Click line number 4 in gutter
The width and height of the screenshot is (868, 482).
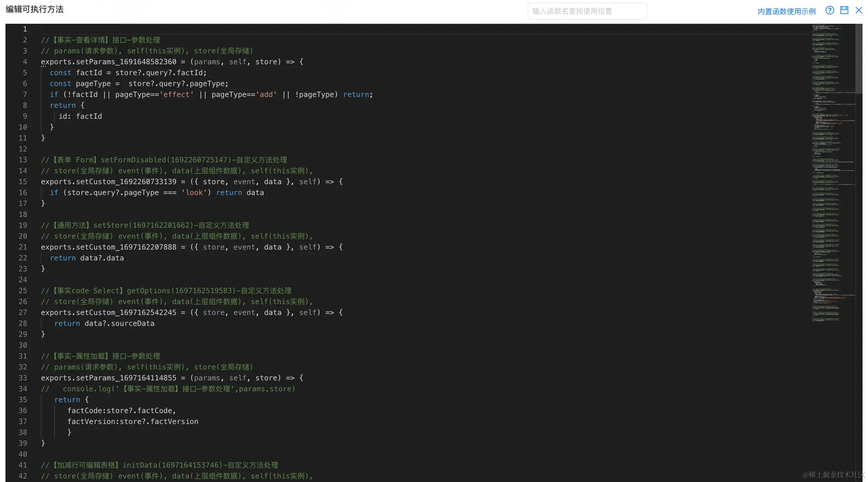tap(25, 62)
